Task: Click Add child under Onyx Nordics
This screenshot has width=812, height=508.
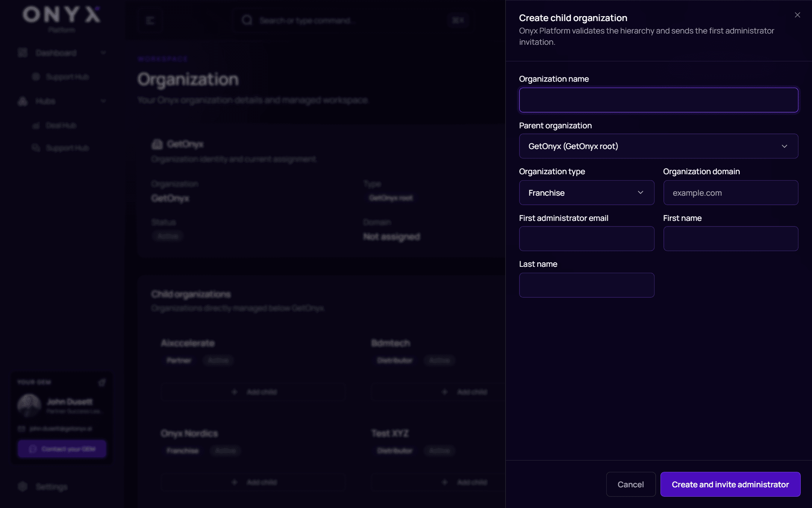Action: pyautogui.click(x=253, y=482)
